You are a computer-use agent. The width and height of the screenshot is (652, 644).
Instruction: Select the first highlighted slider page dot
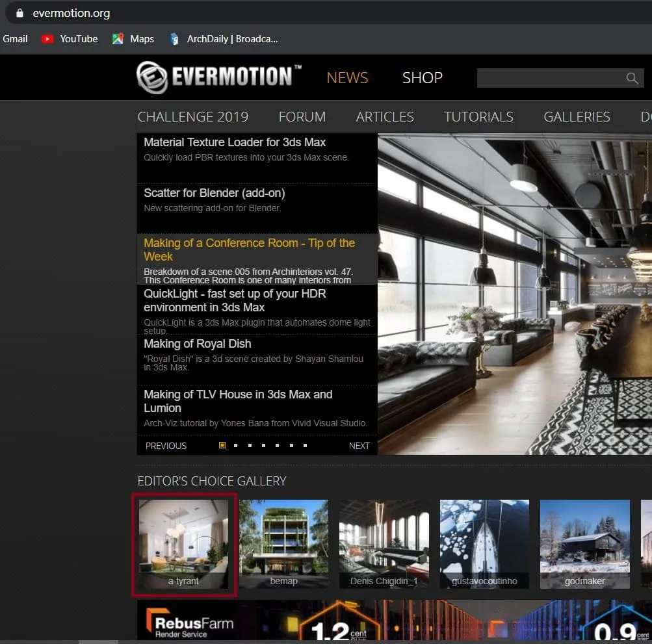click(x=222, y=445)
